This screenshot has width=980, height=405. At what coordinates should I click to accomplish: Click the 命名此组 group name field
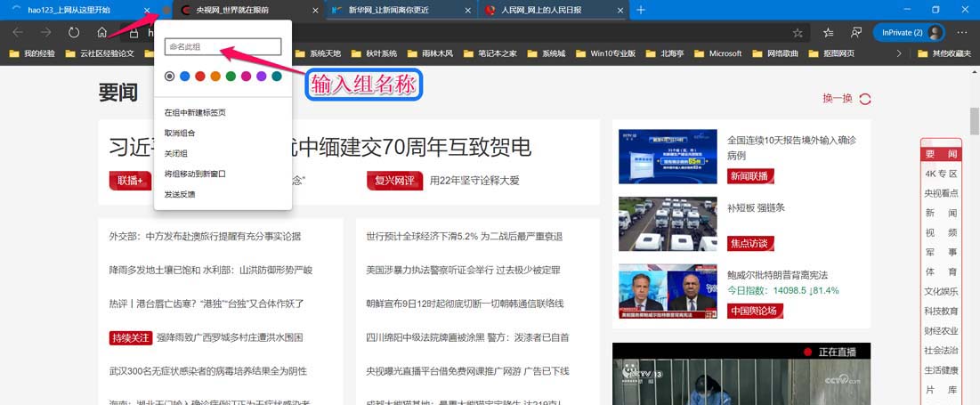point(223,47)
